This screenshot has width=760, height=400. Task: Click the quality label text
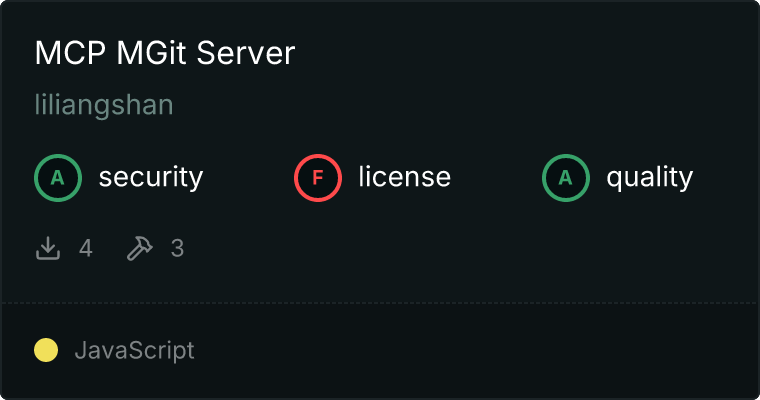[649, 178]
